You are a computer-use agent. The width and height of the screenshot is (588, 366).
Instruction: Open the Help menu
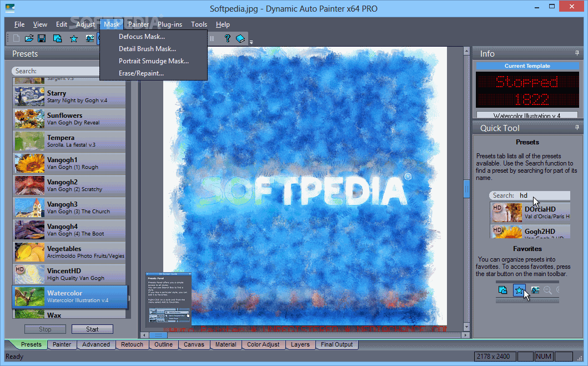(x=223, y=24)
